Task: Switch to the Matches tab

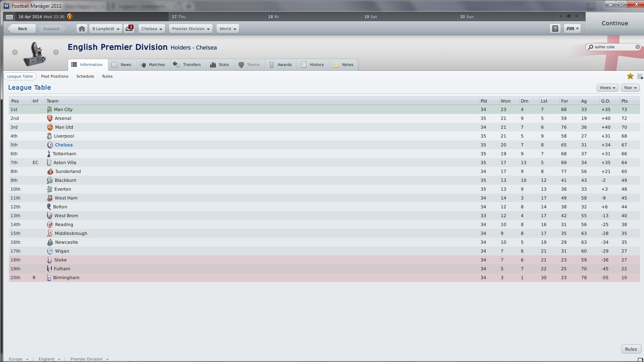Action: tap(153, 65)
